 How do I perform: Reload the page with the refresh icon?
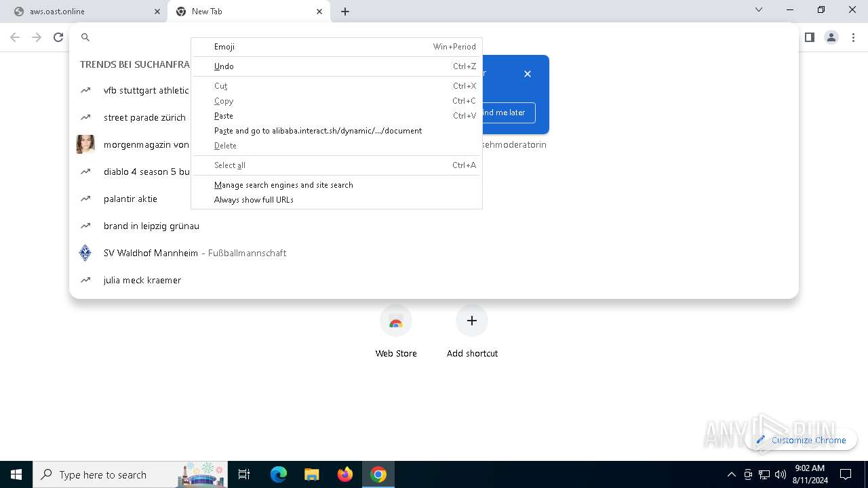click(x=58, y=37)
